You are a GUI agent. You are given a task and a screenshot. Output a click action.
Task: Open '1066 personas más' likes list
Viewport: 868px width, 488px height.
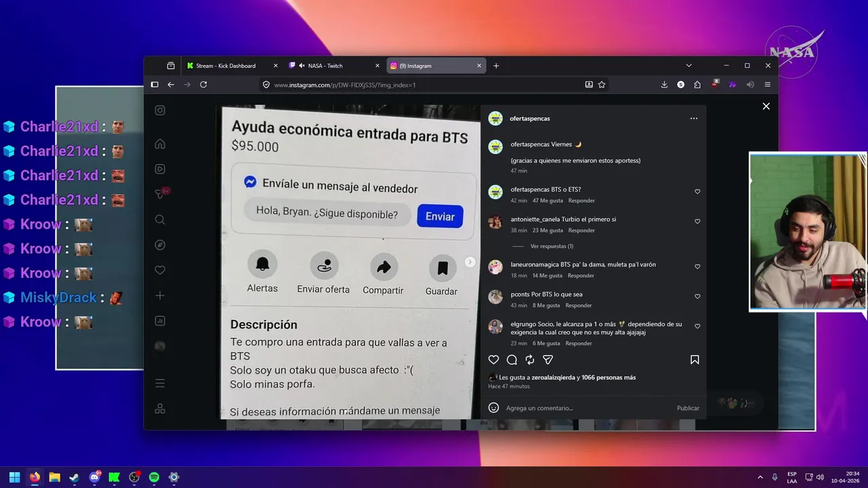[x=609, y=378]
